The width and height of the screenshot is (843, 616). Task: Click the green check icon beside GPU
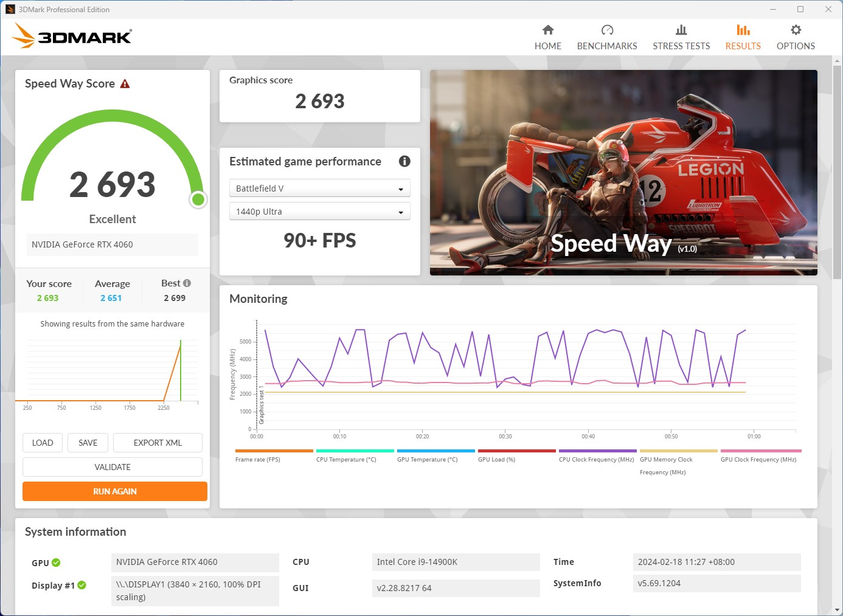pyautogui.click(x=56, y=562)
